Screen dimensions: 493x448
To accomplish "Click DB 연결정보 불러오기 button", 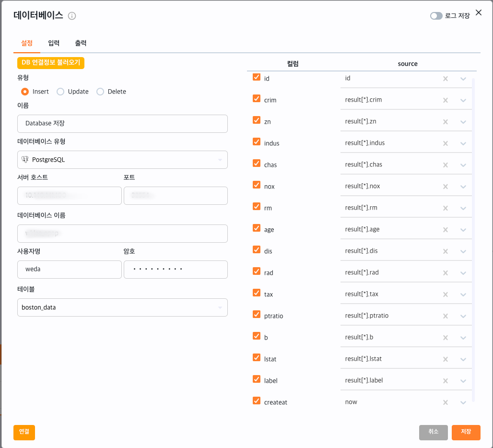I will point(51,62).
